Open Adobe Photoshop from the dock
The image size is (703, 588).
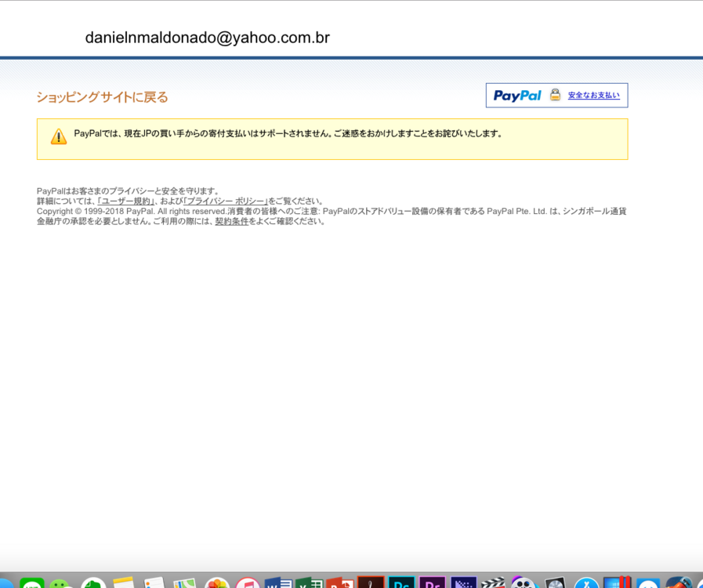402,583
